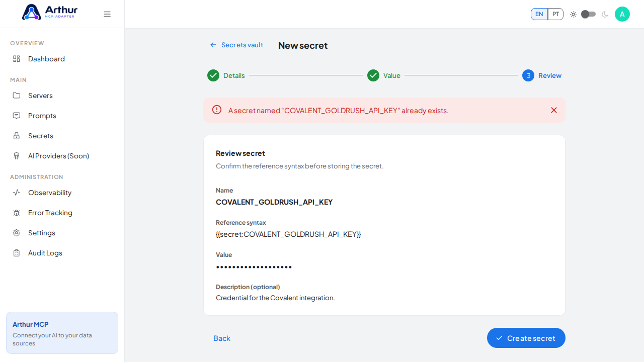Click the Observability pulse icon

(x=17, y=193)
